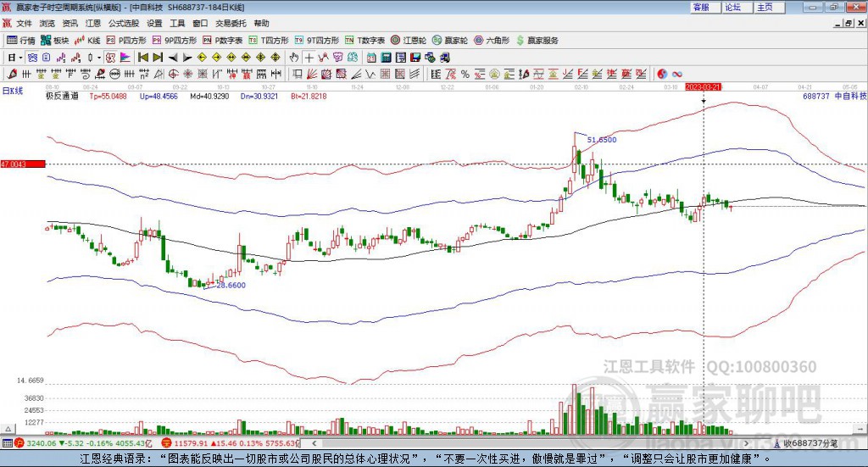
Task: Select the red fan lines tool
Action: pos(312,74)
